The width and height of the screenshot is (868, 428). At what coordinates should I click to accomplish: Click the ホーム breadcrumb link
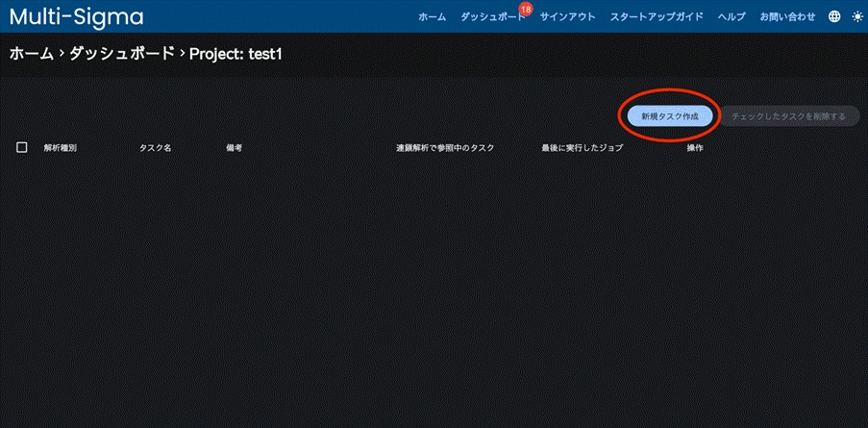(31, 55)
